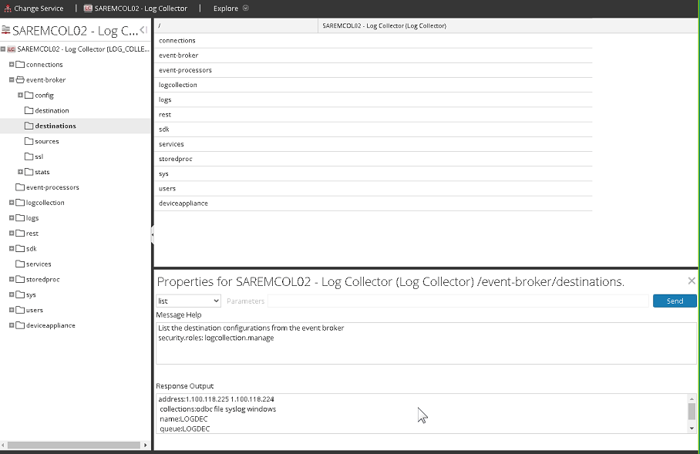This screenshot has width=700, height=454.
Task: Select event-processors tree item label
Action: click(x=52, y=187)
